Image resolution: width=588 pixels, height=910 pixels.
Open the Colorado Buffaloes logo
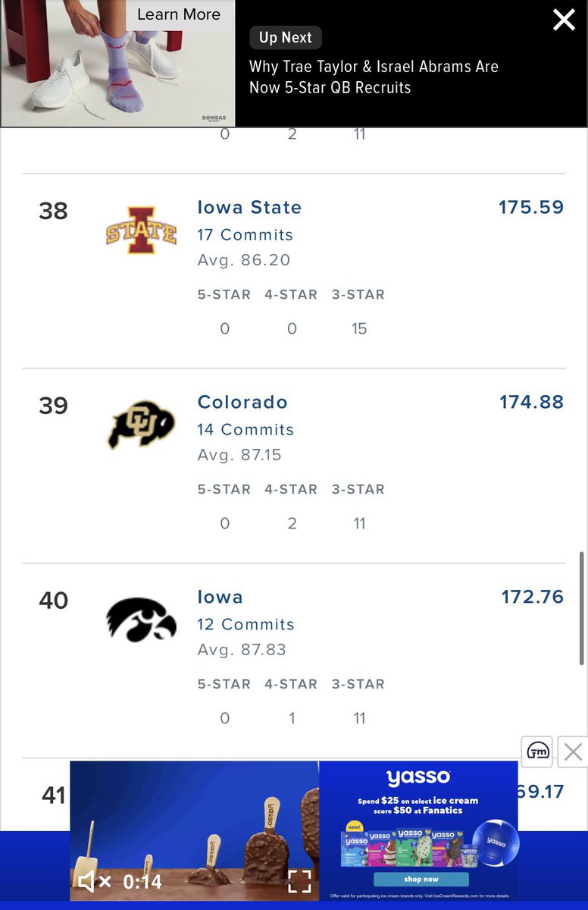pos(141,425)
